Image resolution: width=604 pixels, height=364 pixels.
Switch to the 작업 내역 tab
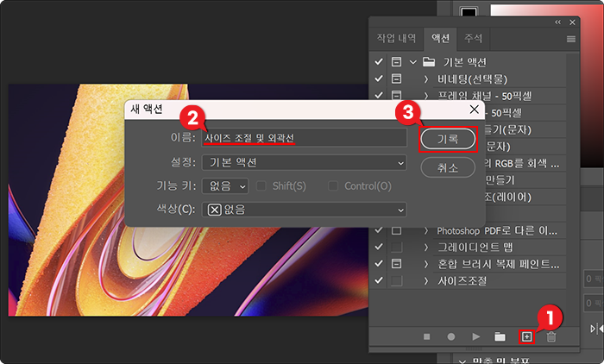(x=396, y=39)
